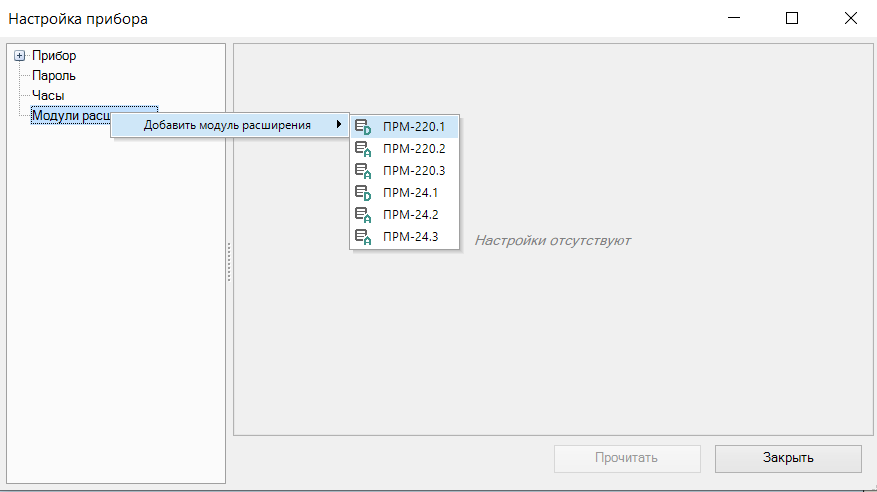Expand the Прибор tree node
The image size is (877, 492).
19,56
